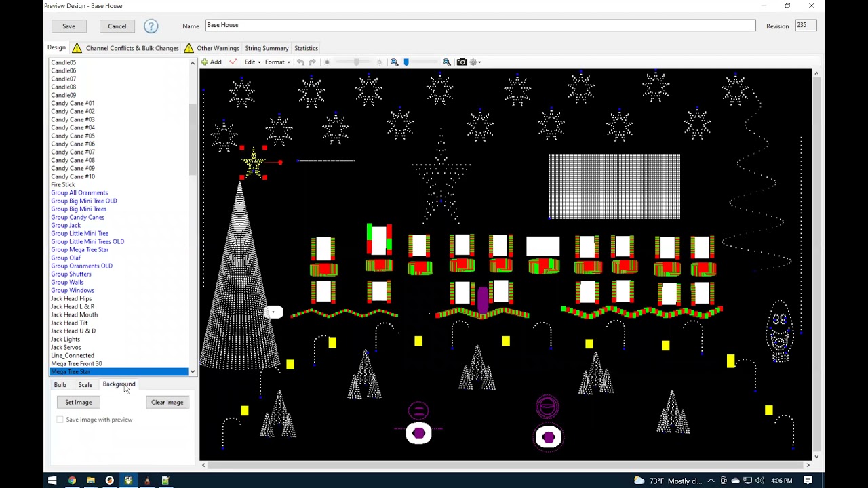The height and width of the screenshot is (488, 868).
Task: Click the prop list scroll up arrow
Action: coord(193,63)
